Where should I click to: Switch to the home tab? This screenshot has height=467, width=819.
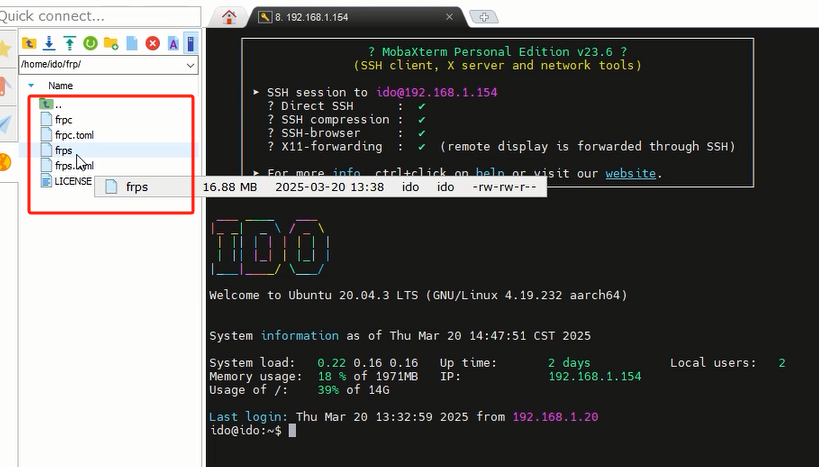[229, 17]
